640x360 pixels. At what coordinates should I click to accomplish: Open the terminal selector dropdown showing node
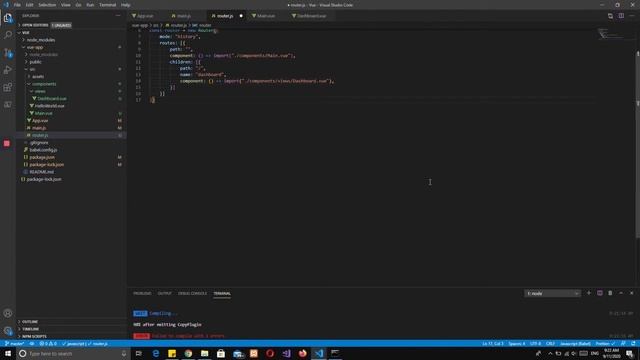tap(552, 293)
